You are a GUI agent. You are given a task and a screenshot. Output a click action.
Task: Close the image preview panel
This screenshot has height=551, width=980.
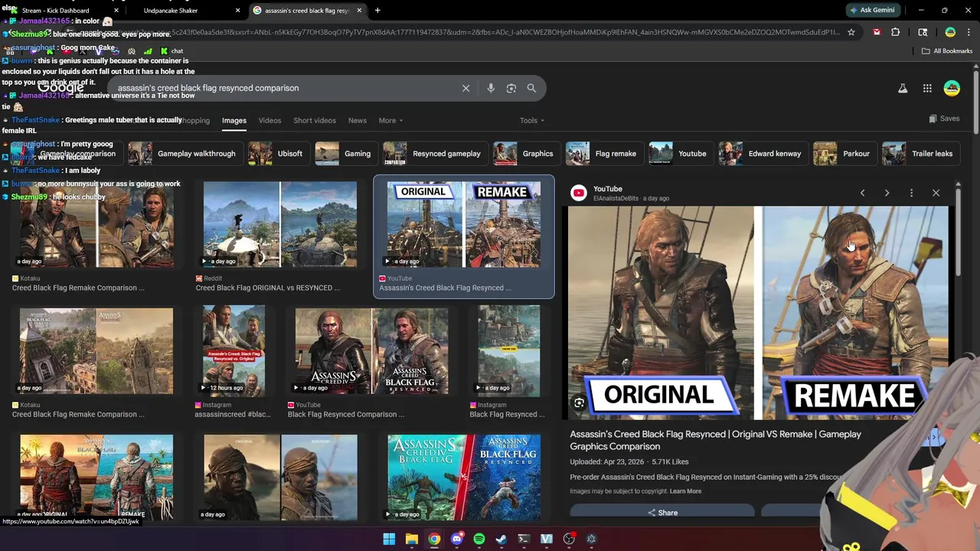coord(936,193)
